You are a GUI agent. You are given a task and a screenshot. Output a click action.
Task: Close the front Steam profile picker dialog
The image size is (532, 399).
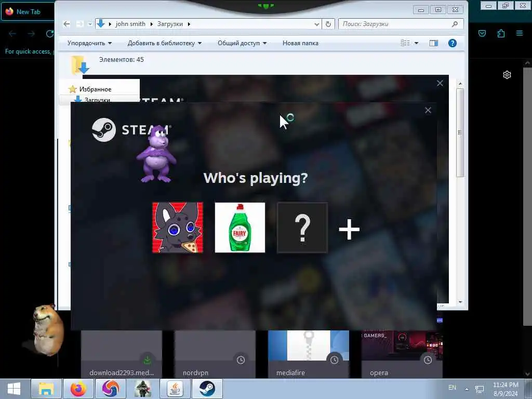(x=428, y=110)
